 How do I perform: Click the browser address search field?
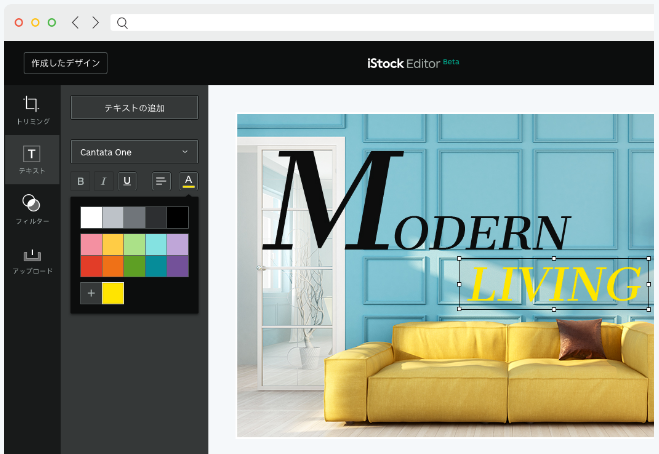pyautogui.click(x=382, y=23)
